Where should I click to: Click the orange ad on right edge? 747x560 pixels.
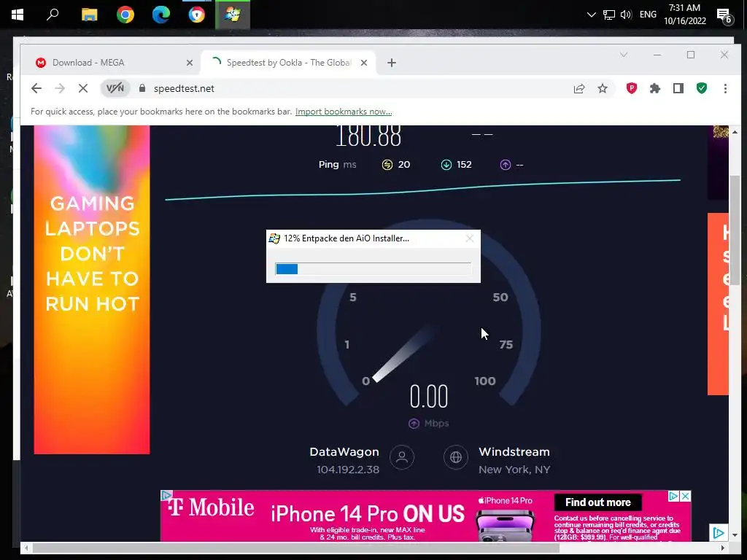coord(718,304)
